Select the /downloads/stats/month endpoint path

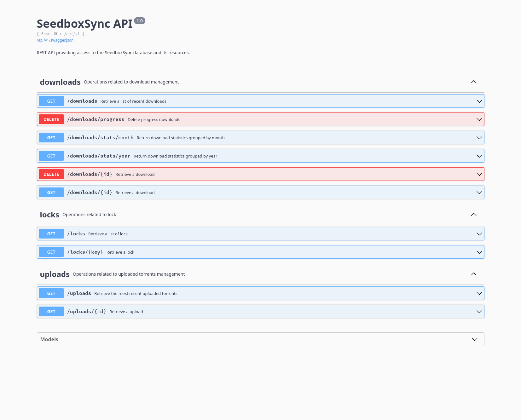(100, 138)
